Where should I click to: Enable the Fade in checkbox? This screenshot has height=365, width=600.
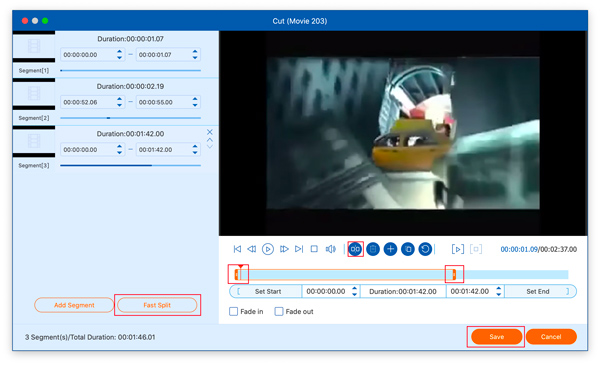233,311
